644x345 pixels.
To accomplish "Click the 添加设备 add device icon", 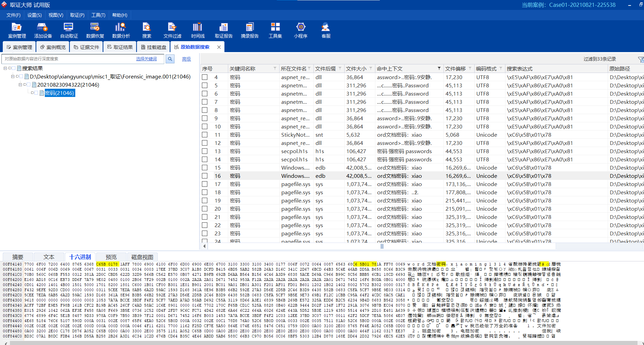I will pos(43,30).
